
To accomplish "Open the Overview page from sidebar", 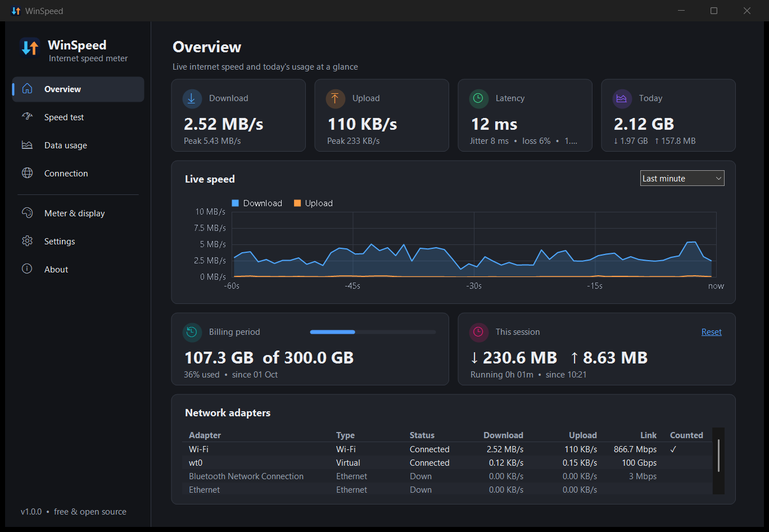I will (78, 89).
